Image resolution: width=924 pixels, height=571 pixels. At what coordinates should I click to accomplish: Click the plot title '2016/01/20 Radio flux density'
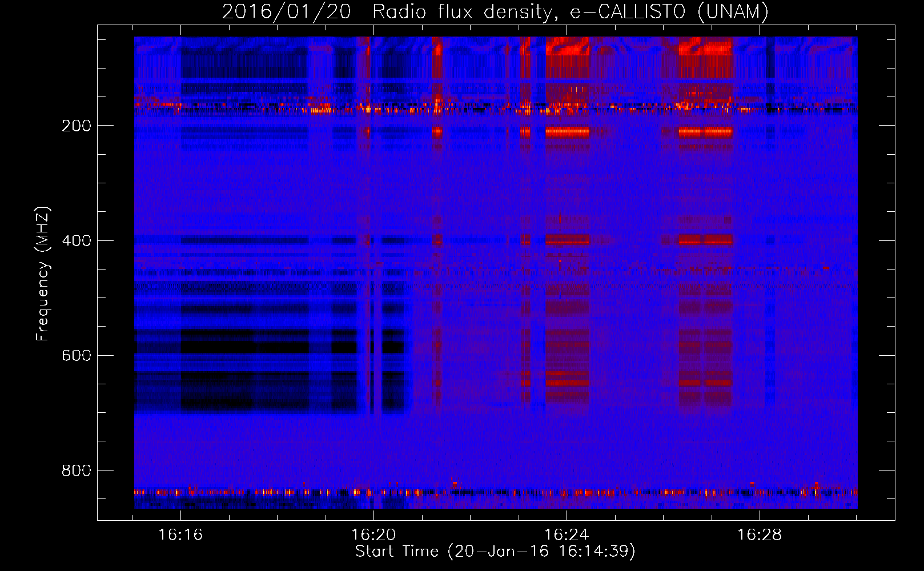point(495,11)
